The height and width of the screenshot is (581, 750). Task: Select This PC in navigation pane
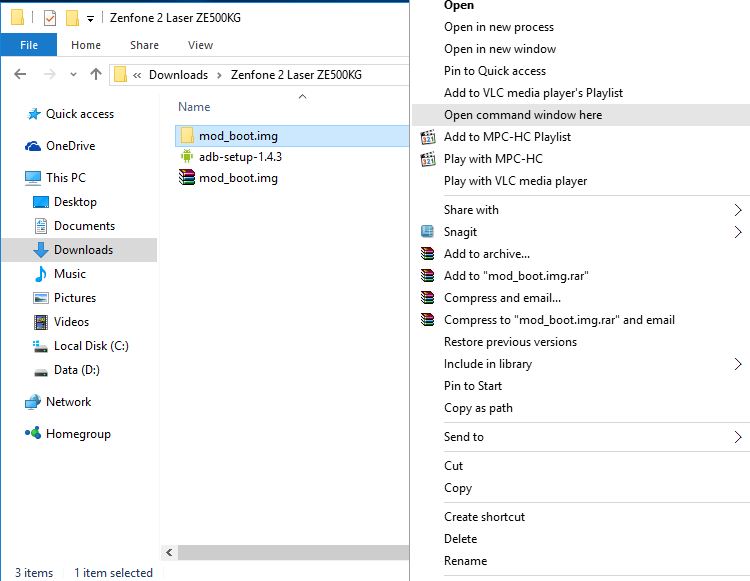[x=66, y=178]
